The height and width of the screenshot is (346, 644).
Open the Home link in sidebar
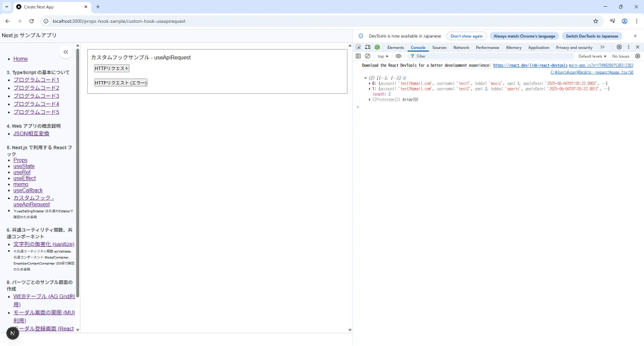coord(21,59)
